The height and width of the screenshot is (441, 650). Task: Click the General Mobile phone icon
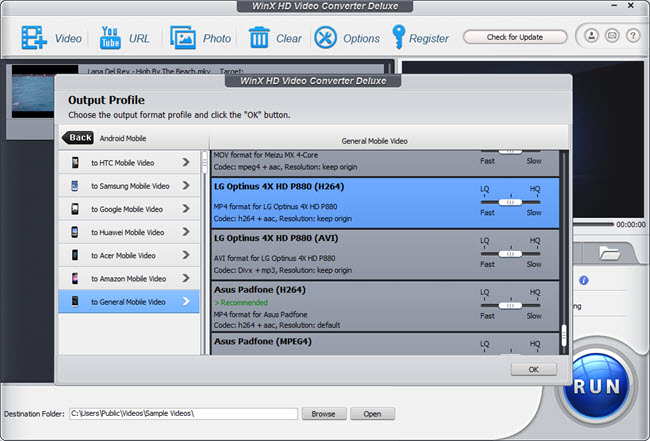point(75,302)
